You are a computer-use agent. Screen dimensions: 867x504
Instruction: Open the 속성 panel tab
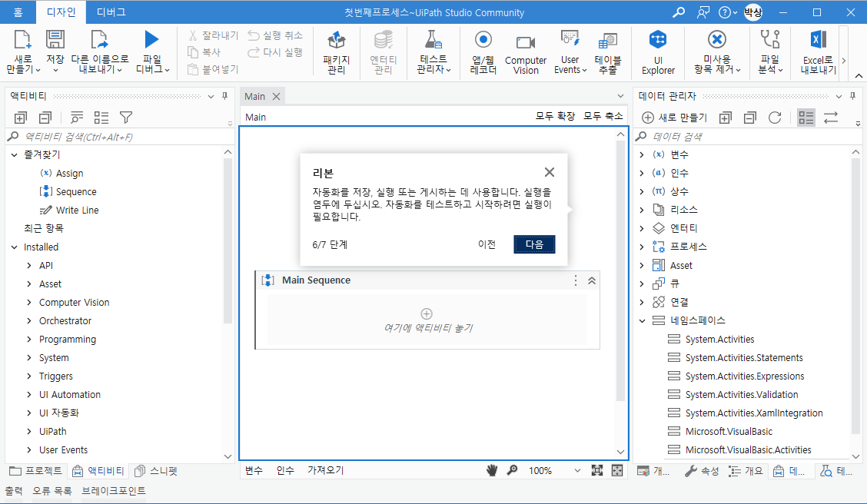(x=703, y=471)
